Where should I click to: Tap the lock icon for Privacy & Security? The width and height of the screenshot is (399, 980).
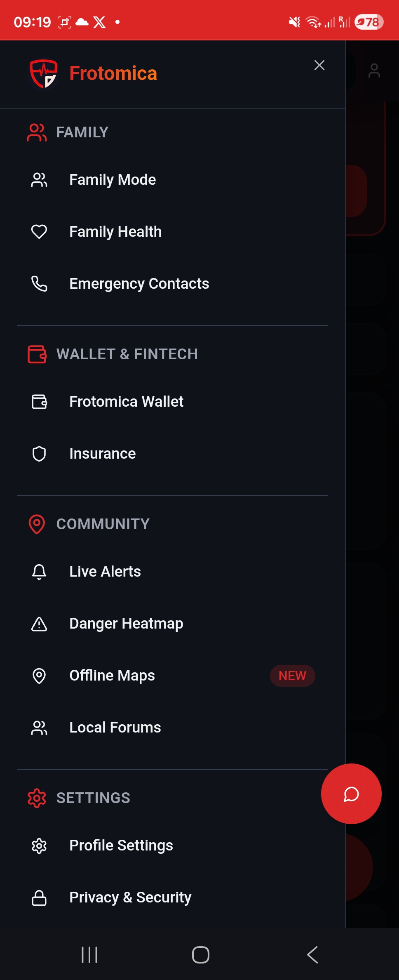39,898
